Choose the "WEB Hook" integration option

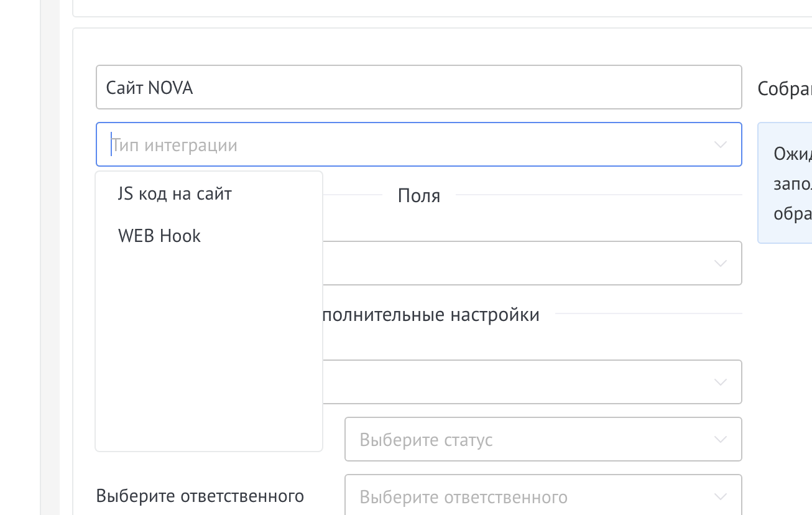pos(160,236)
